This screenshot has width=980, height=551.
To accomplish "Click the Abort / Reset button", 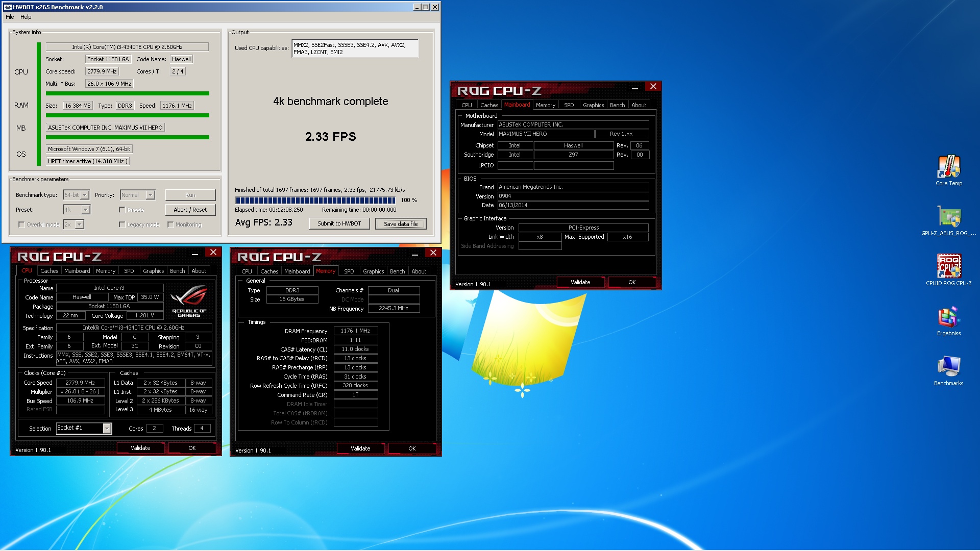I will coord(190,210).
